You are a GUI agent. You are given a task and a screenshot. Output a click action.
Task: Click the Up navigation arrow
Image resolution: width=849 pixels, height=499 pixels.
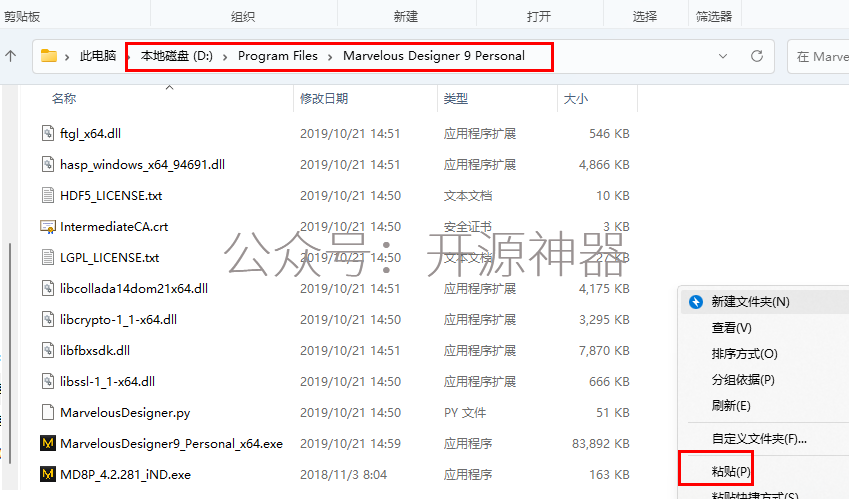pyautogui.click(x=11, y=56)
